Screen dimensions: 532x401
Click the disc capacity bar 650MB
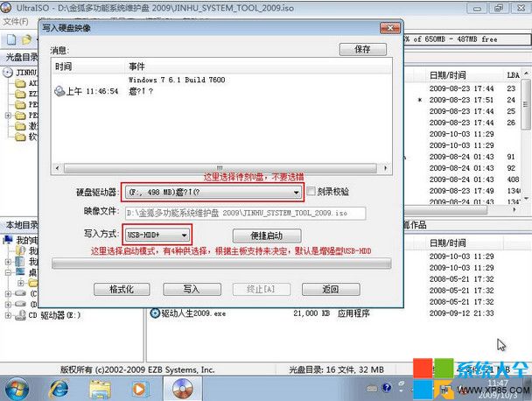tap(467, 39)
